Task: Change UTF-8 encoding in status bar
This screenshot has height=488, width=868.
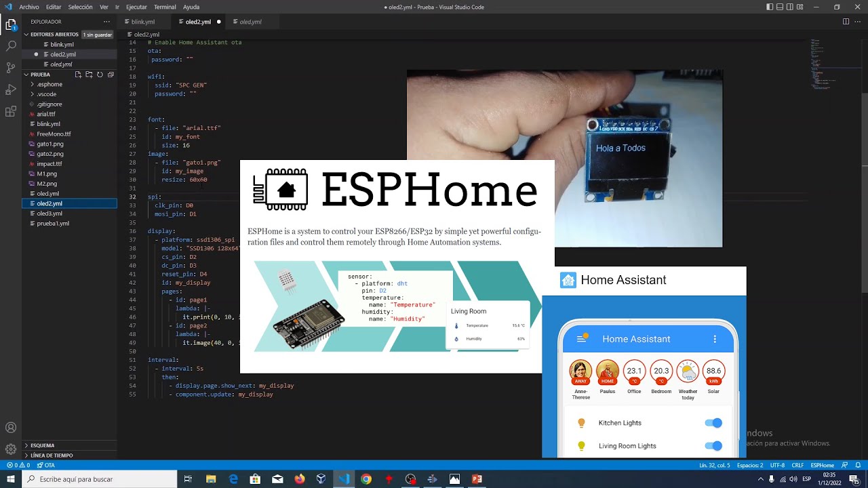Action: click(777, 466)
